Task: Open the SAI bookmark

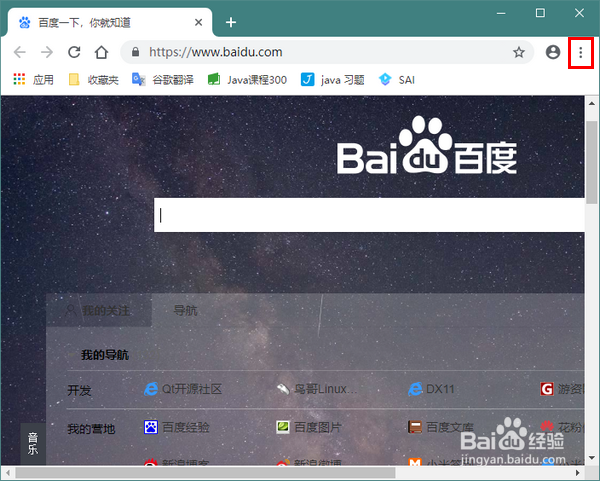Action: tap(396, 80)
